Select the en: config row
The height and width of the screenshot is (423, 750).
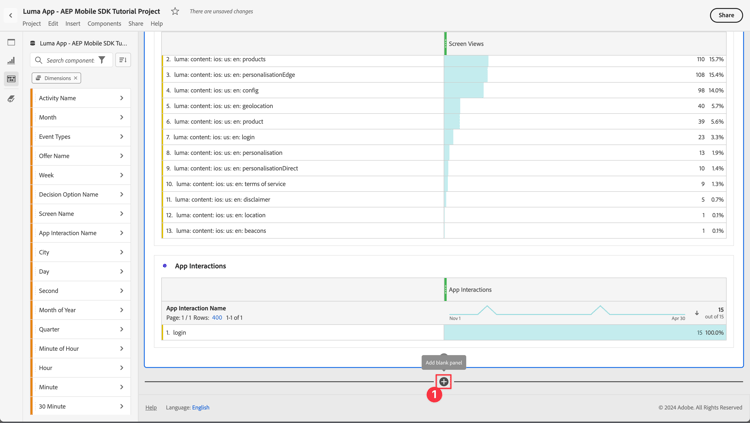pyautogui.click(x=444, y=90)
